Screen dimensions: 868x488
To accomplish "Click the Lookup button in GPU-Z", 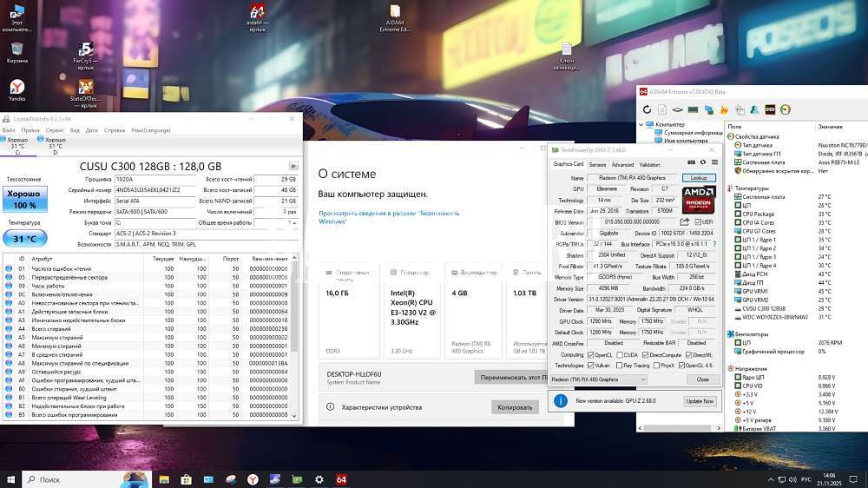I will [699, 177].
